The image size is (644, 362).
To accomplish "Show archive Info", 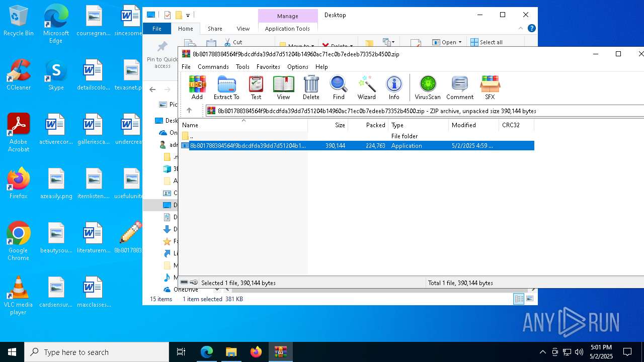I will click(394, 88).
